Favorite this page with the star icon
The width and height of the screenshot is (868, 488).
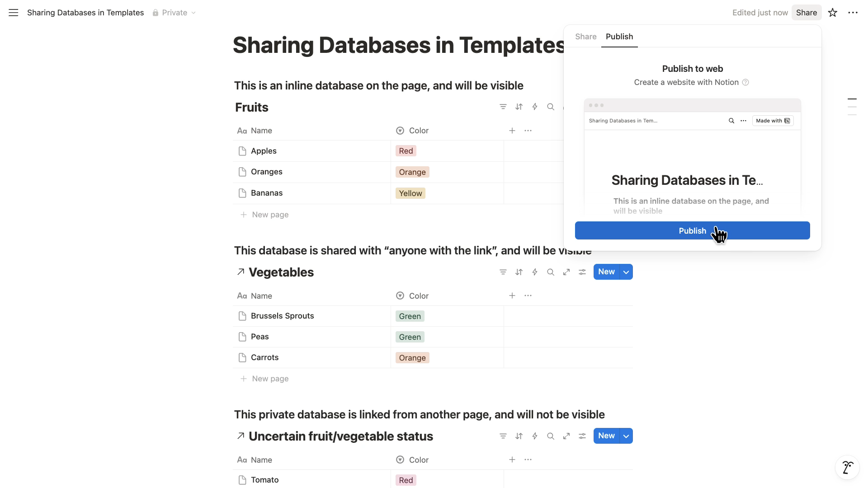[x=832, y=12]
